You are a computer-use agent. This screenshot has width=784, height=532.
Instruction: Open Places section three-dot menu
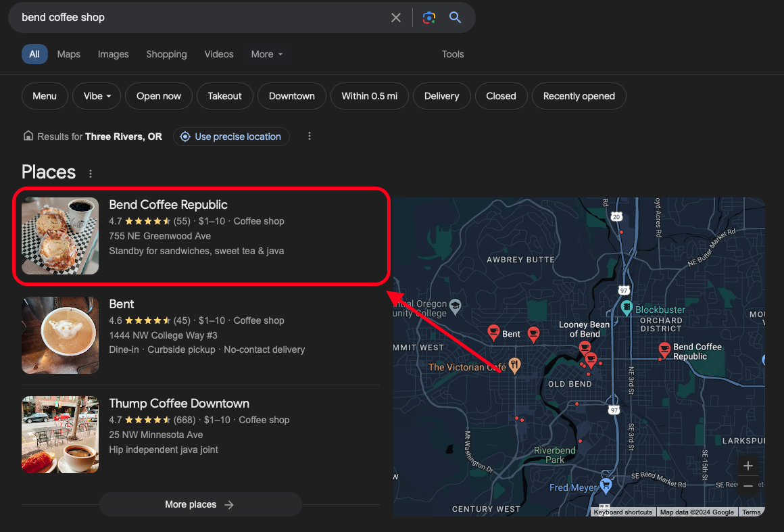tap(91, 174)
